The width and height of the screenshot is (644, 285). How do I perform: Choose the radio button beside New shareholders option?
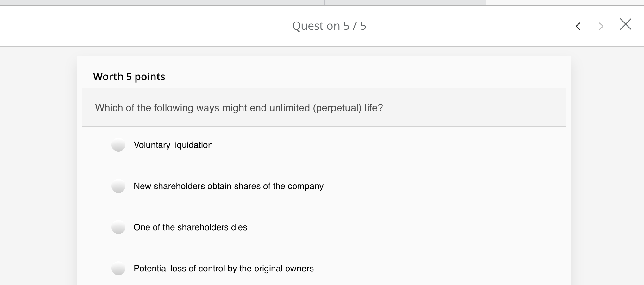pyautogui.click(x=118, y=186)
